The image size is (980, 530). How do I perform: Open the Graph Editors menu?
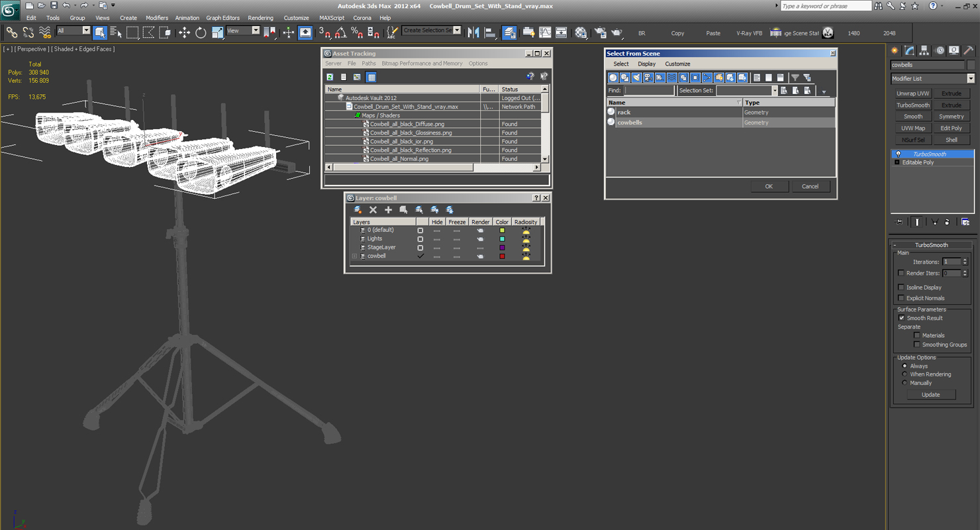coord(223,18)
